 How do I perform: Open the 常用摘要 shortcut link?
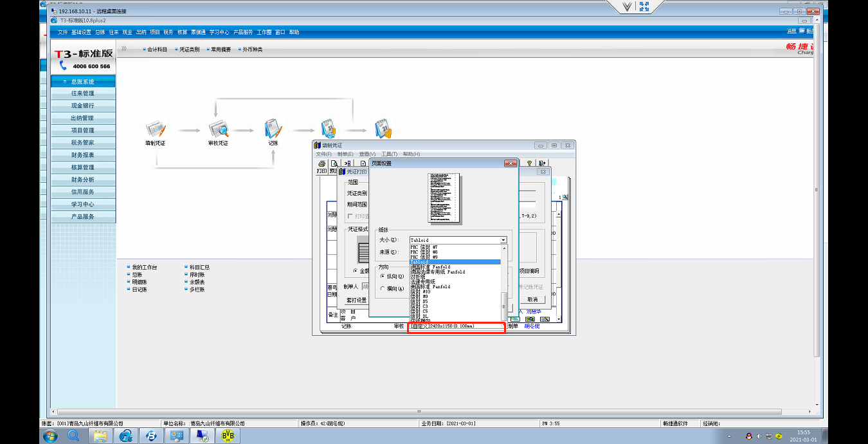pyautogui.click(x=221, y=50)
